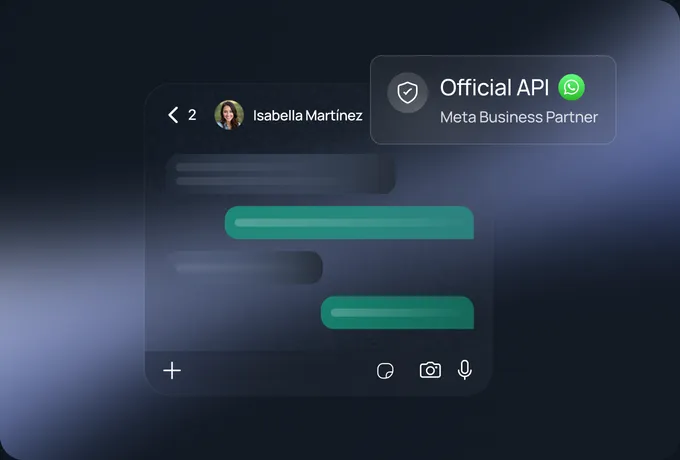Select the long green outgoing message bubble

point(349,222)
